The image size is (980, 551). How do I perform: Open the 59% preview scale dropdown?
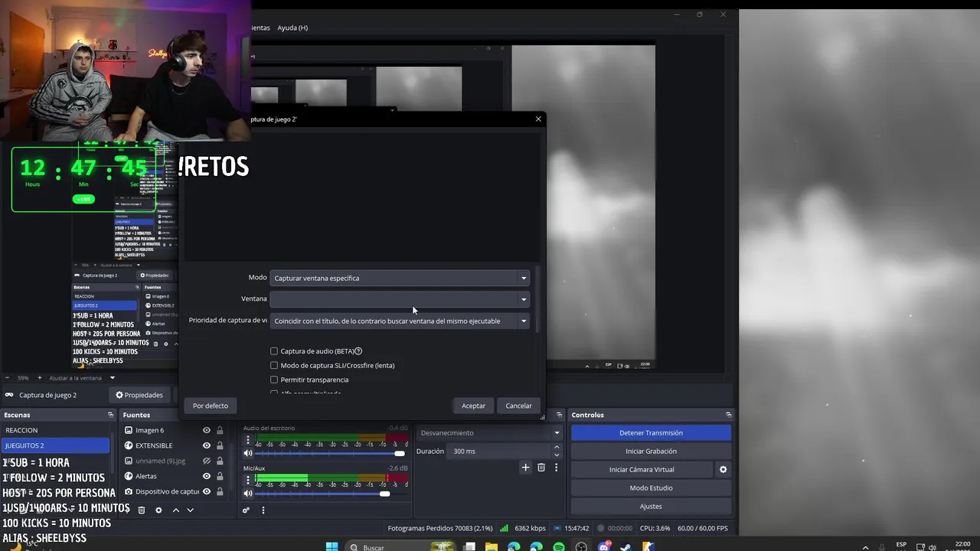click(x=22, y=378)
